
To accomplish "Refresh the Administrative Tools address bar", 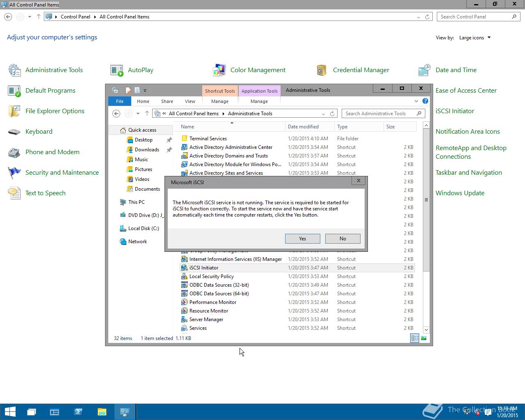I will coord(332,114).
